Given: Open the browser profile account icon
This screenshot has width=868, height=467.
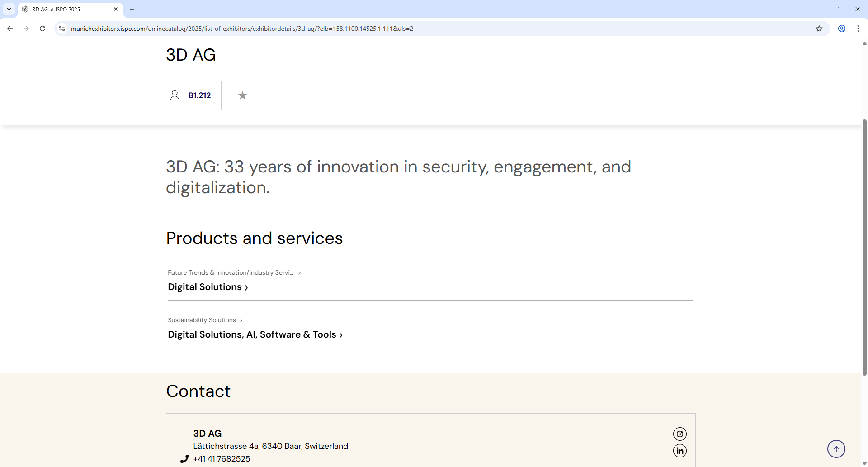Looking at the screenshot, I should 841,29.
